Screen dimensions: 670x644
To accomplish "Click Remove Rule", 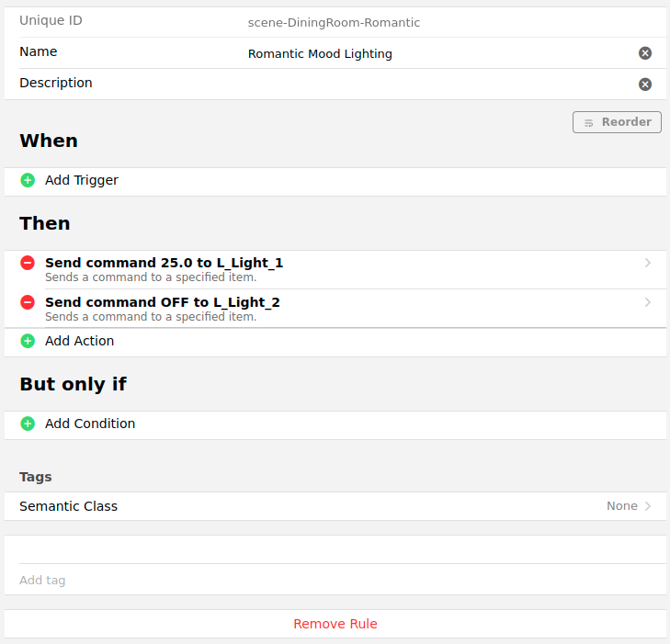I will (x=335, y=624).
